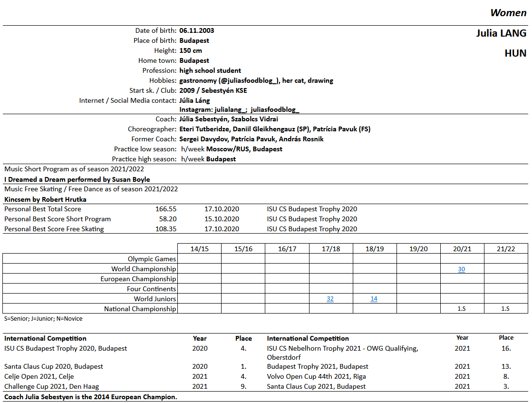Click 'Santa Claus Cup 2020, Budapest' entry
The image size is (532, 403).
click(54, 367)
